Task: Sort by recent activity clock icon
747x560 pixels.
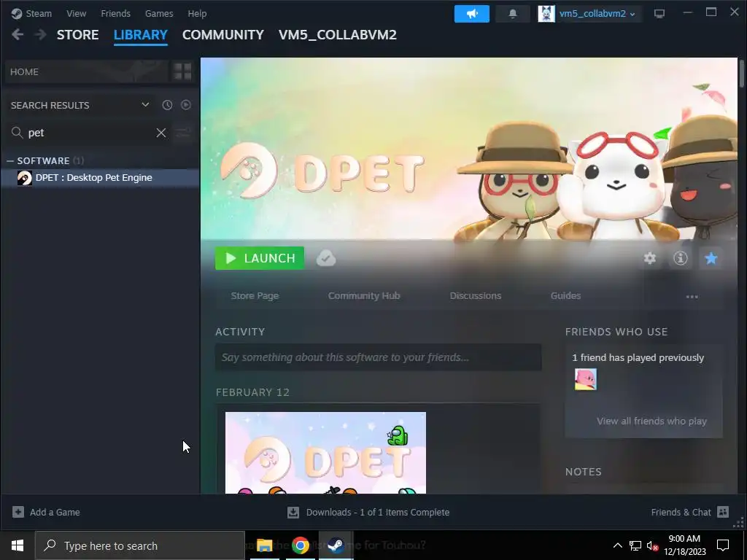Action: click(x=167, y=105)
